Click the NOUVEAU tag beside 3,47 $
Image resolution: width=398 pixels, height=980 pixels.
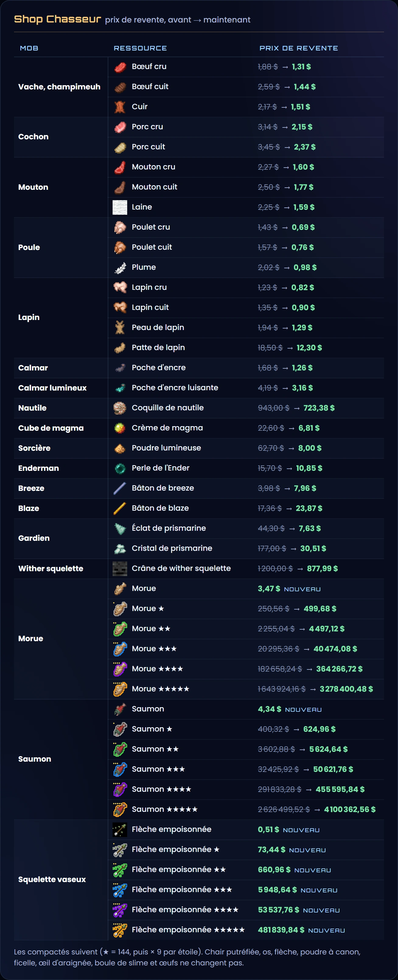pyautogui.click(x=302, y=589)
